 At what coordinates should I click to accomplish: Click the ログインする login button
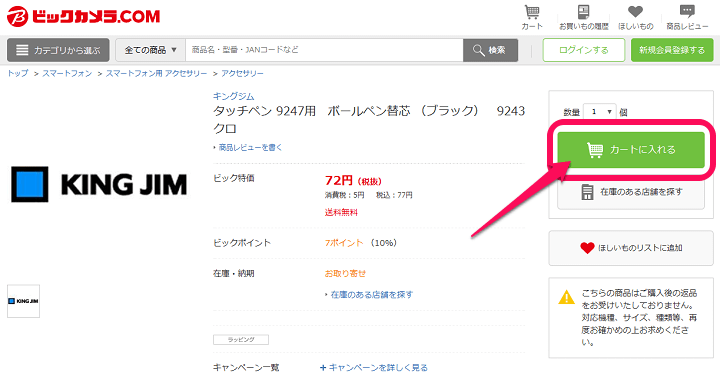pyautogui.click(x=584, y=50)
